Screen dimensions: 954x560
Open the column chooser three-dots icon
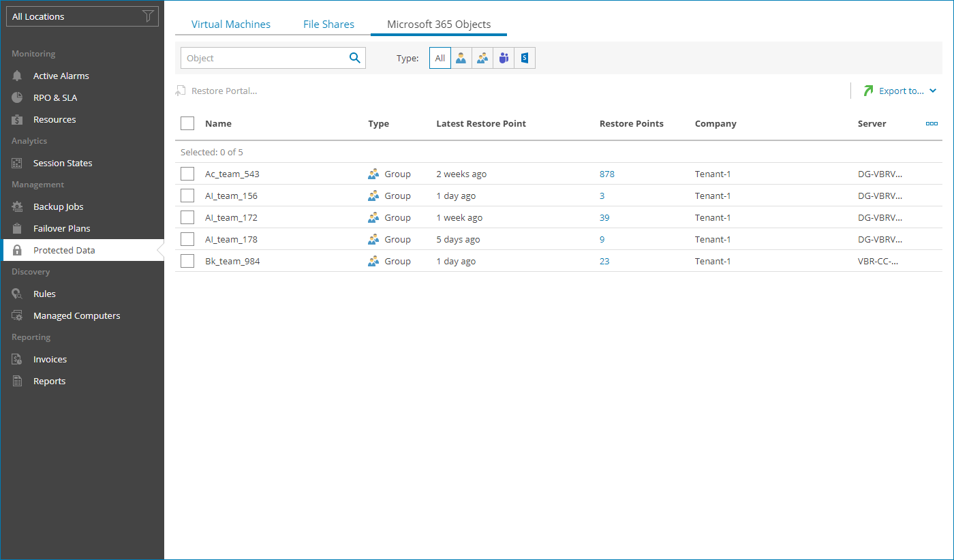932,124
